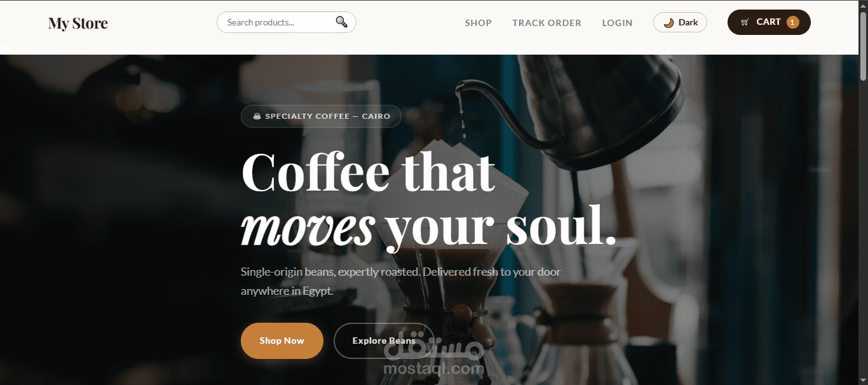Open the CART button
The image size is (868, 385).
[769, 22]
